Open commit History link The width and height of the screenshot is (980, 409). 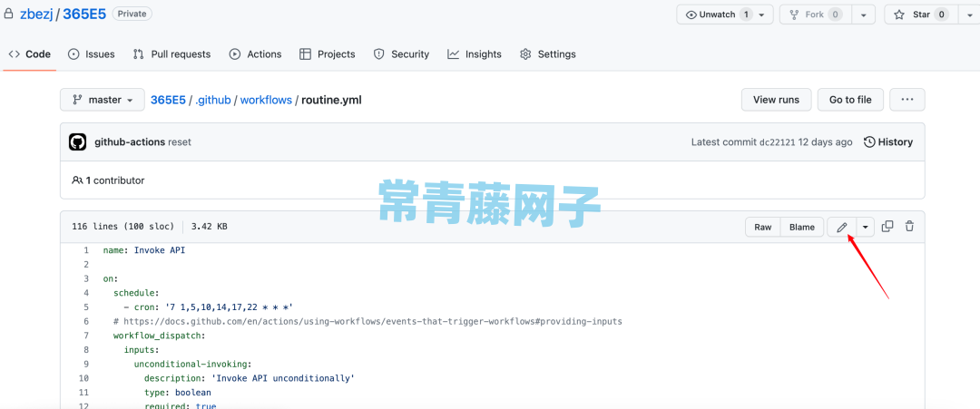[888, 141]
